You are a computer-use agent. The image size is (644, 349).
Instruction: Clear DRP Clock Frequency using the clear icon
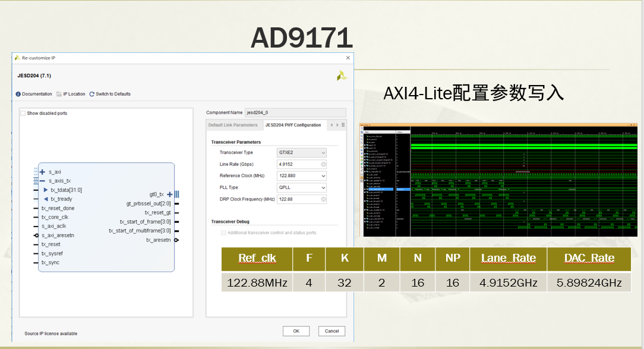click(x=322, y=199)
